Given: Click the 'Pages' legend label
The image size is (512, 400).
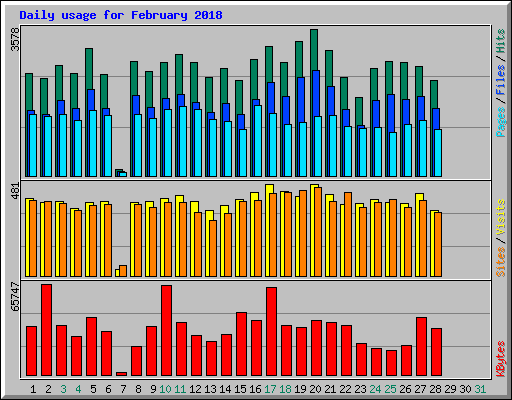Looking at the screenshot, I should pyautogui.click(x=501, y=122).
